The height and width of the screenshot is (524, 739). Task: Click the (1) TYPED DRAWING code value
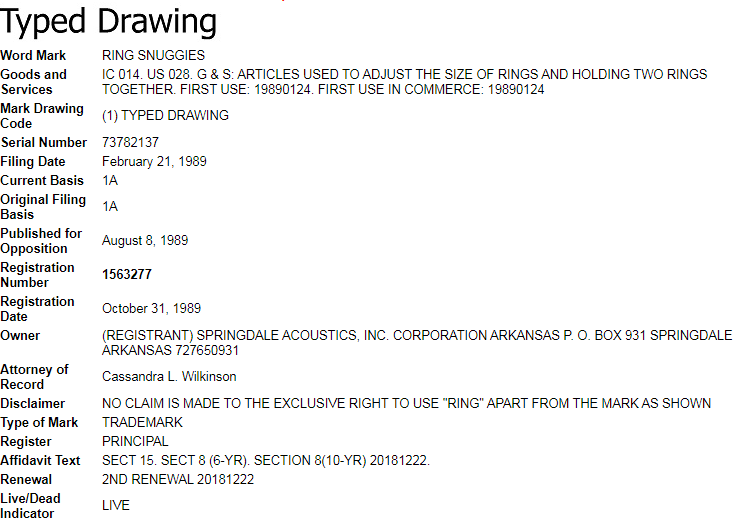pyautogui.click(x=165, y=116)
